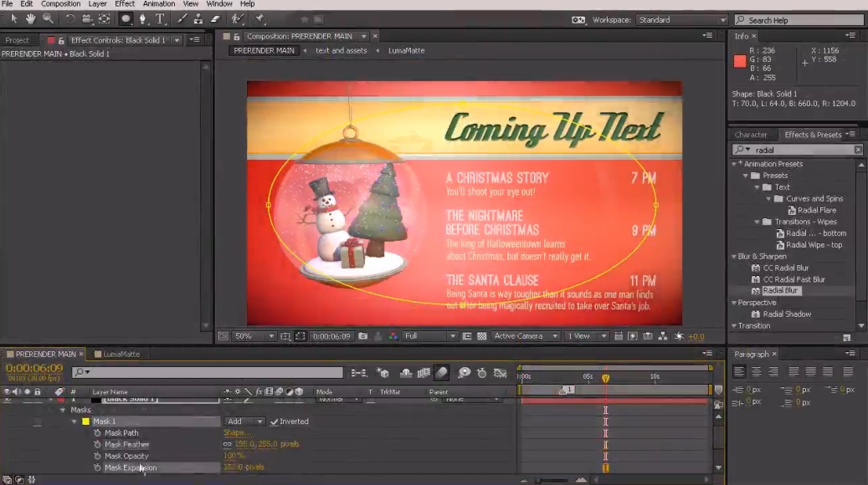Switch to the Project panel tab
The image size is (868, 485).
(17, 40)
